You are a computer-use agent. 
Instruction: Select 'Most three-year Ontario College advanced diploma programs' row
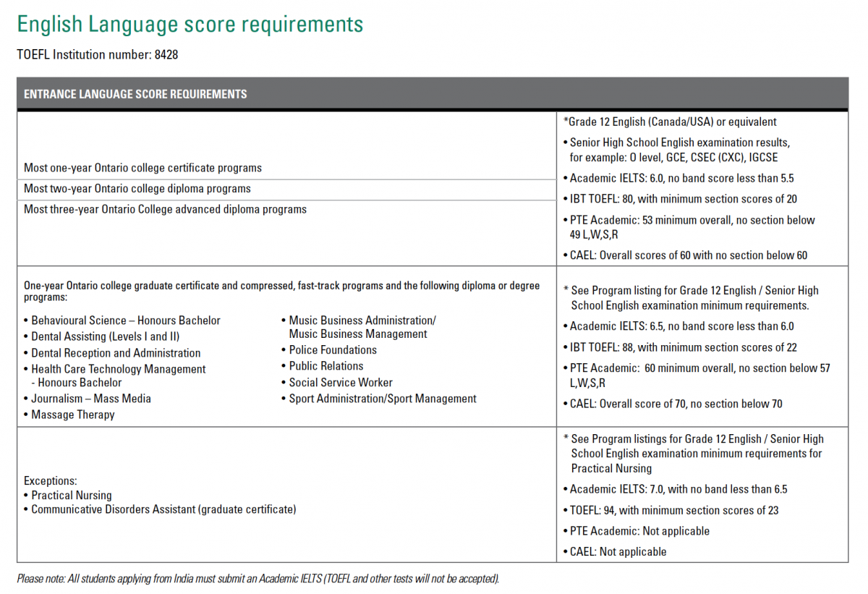click(x=286, y=210)
